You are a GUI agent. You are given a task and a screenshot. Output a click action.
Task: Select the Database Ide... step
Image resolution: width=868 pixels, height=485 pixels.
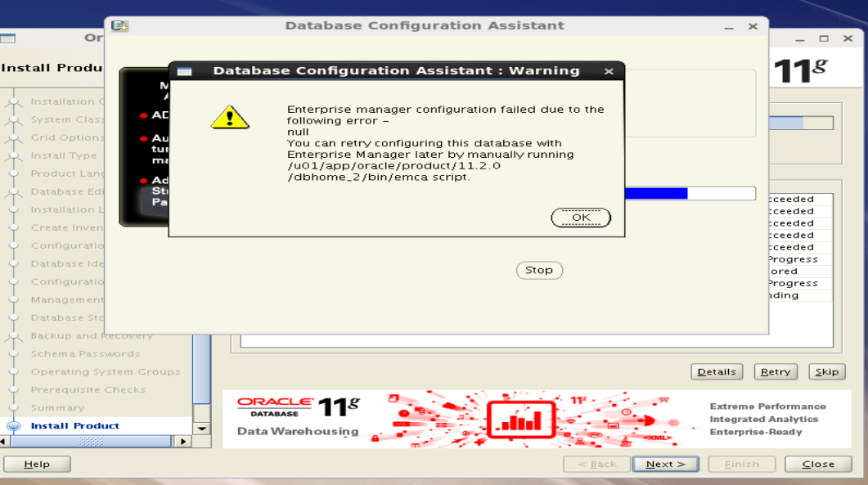pyautogui.click(x=67, y=263)
